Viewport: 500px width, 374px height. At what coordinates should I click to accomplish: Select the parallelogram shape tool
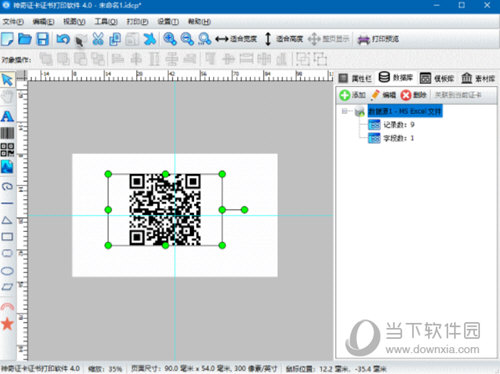coord(7,287)
